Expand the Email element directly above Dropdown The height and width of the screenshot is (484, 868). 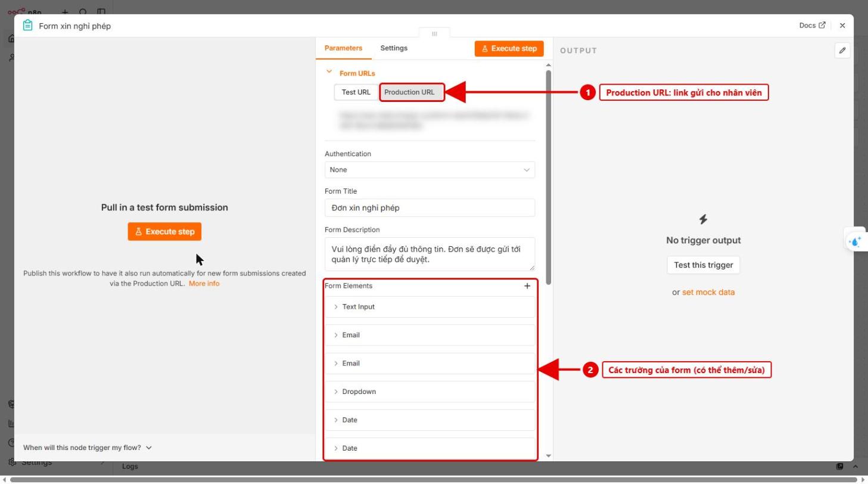pyautogui.click(x=430, y=364)
